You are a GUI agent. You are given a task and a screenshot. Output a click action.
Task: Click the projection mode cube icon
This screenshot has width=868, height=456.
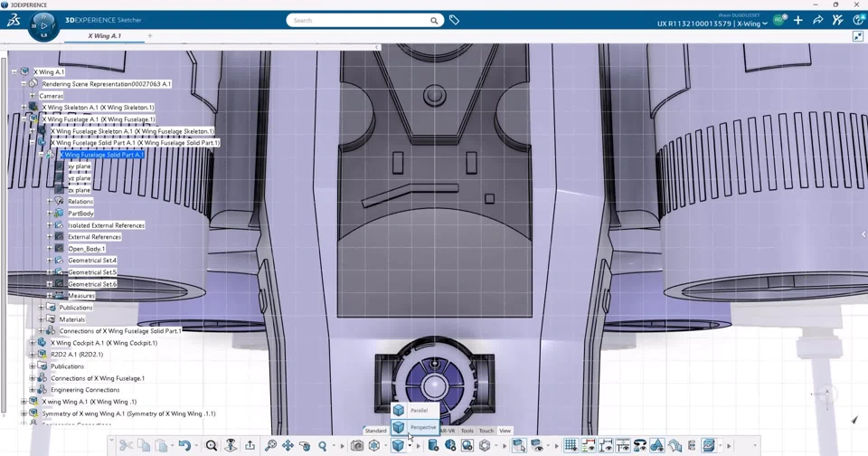398,445
